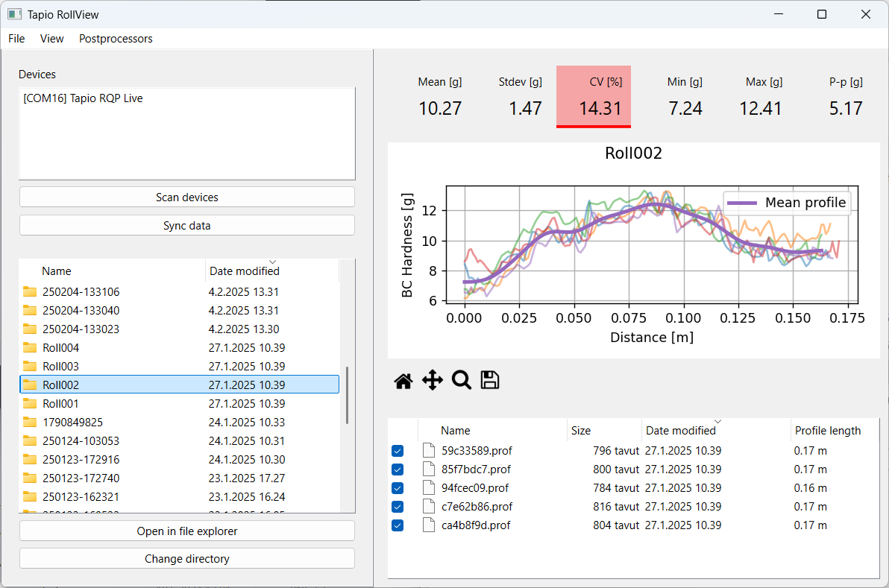889x588 pixels.
Task: Open the Postprocessors menu
Action: (116, 39)
